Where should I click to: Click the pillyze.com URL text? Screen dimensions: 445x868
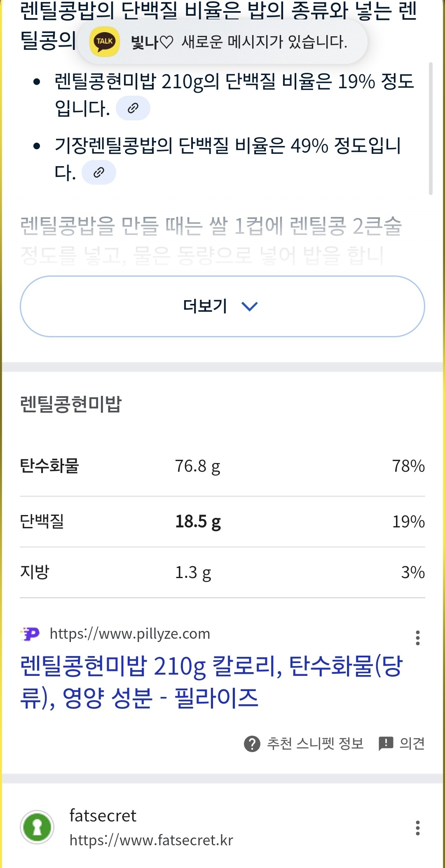point(130,634)
